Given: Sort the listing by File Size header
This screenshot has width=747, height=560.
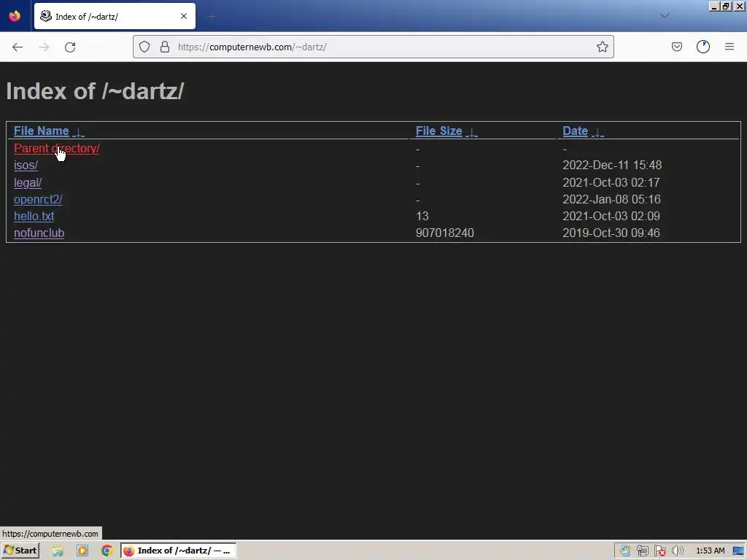Looking at the screenshot, I should tap(438, 131).
